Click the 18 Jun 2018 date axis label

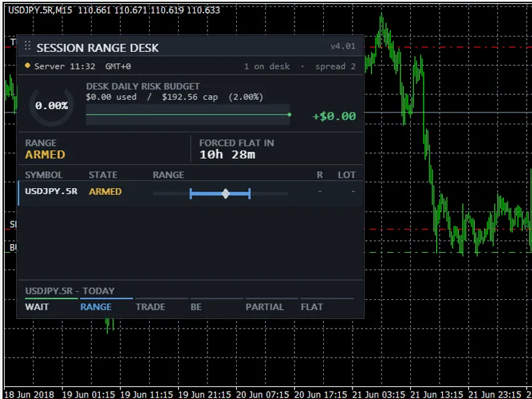coord(29,395)
